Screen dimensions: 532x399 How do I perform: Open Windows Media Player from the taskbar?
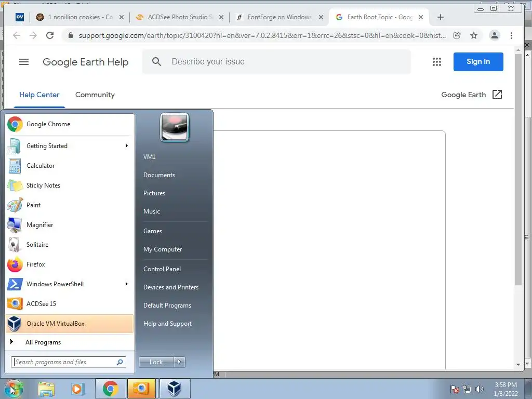tap(77, 389)
